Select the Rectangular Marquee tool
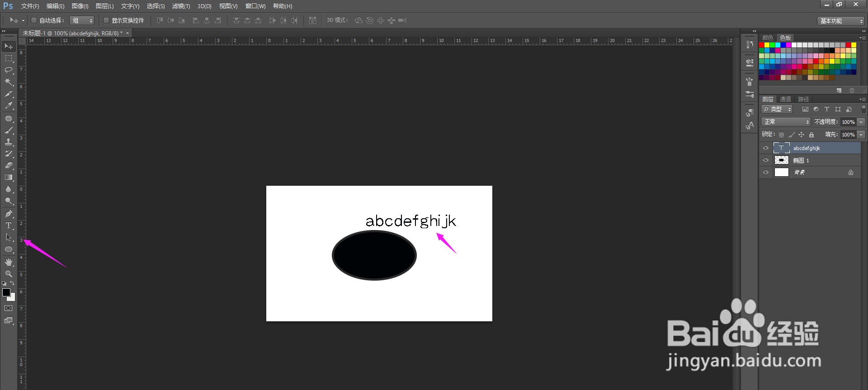 pos(9,58)
